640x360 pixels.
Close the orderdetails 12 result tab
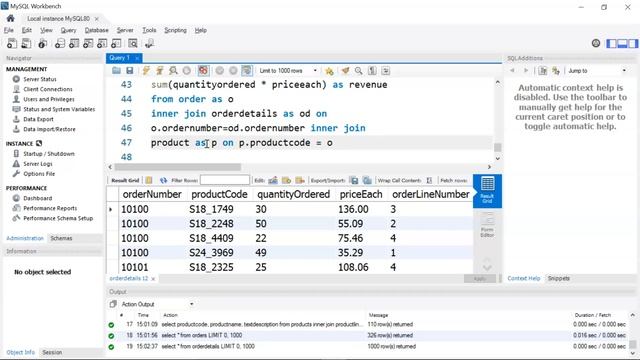153,279
